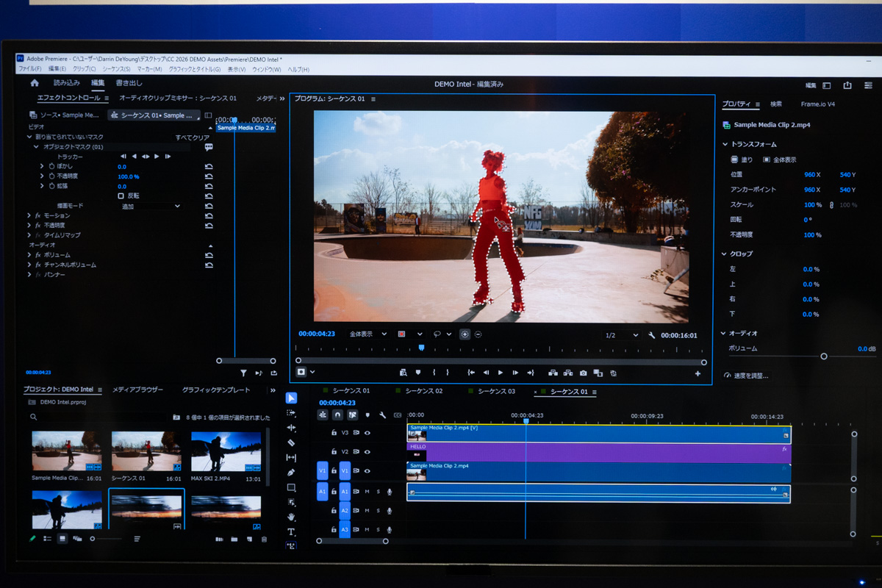Switch to the シーケンス 02 timeline tab
The height and width of the screenshot is (588, 882).
(423, 391)
